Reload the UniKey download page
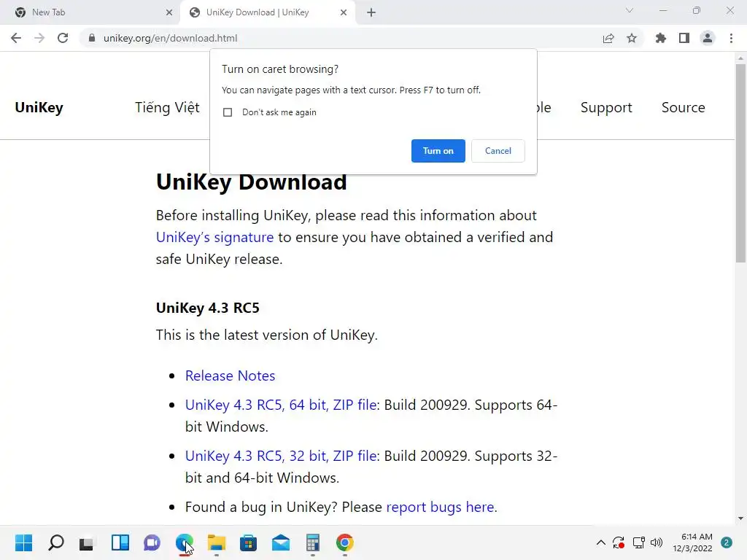Image resolution: width=747 pixels, height=560 pixels. pyautogui.click(x=63, y=38)
